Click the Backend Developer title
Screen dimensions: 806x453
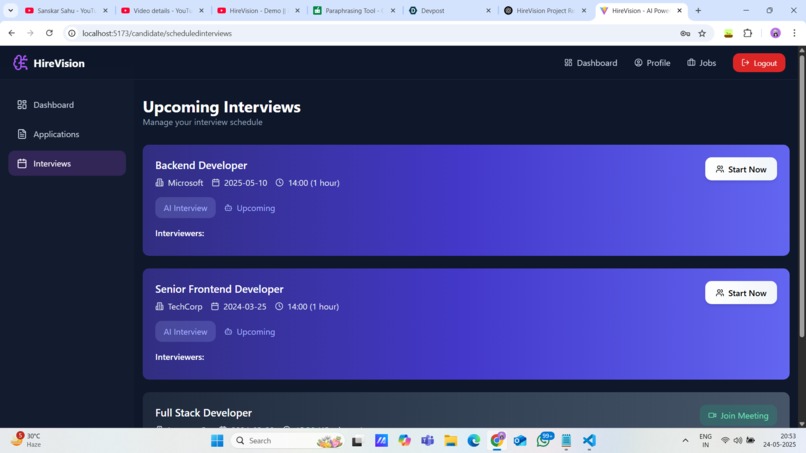(x=201, y=165)
